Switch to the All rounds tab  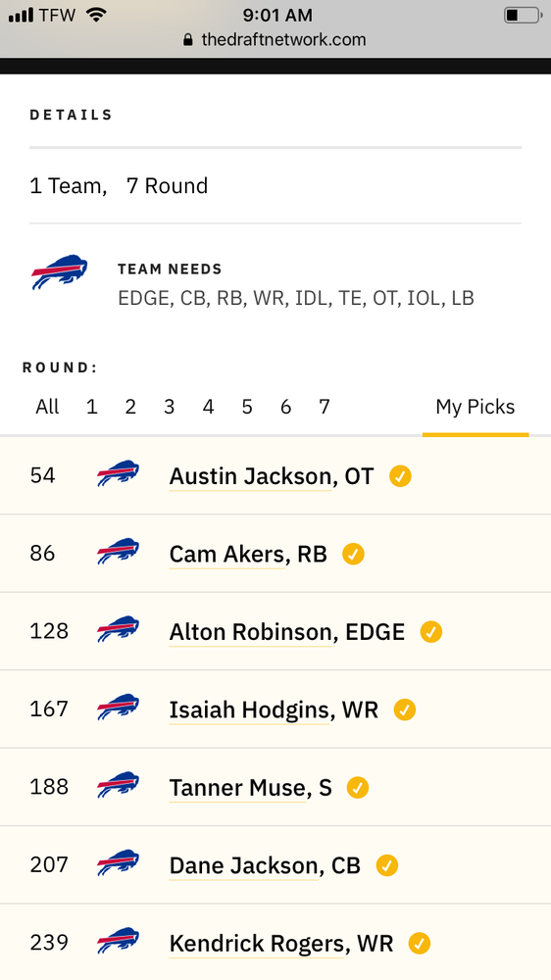[x=47, y=407]
